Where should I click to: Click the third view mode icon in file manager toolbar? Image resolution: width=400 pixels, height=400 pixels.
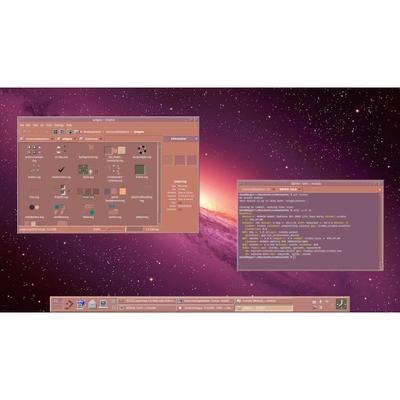pos(70,132)
